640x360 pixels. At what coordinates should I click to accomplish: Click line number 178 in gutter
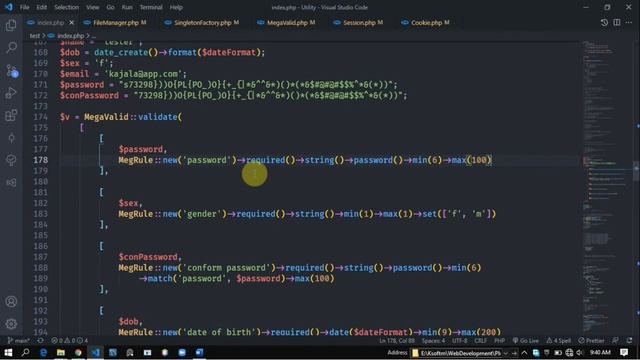(x=40, y=160)
